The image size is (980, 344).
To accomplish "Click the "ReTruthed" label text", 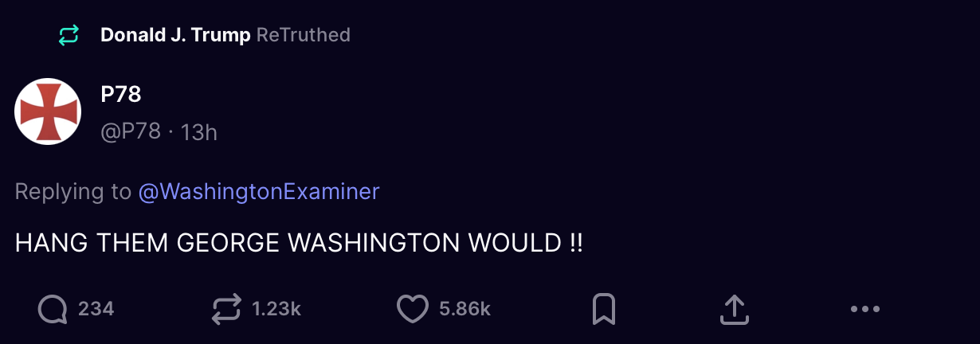I will click(x=304, y=35).
